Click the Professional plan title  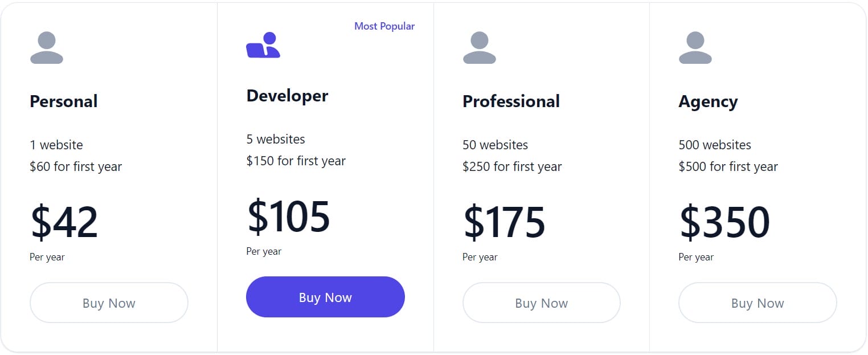511,101
